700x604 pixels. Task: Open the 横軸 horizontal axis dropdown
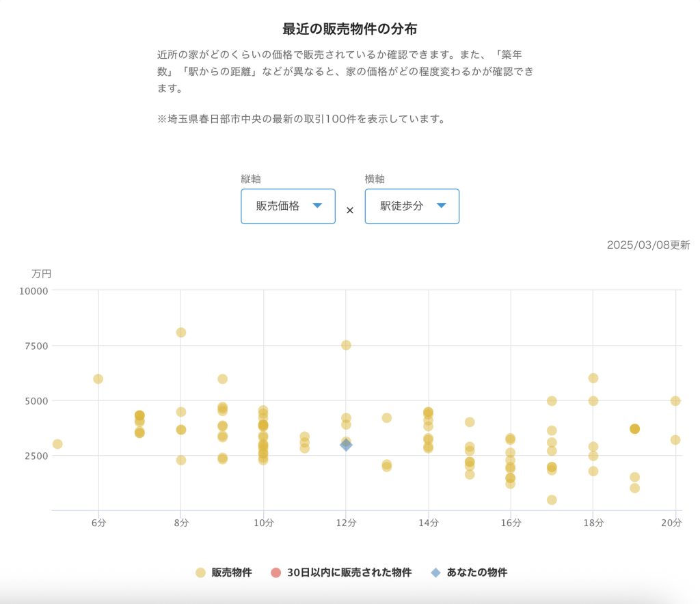(x=412, y=206)
